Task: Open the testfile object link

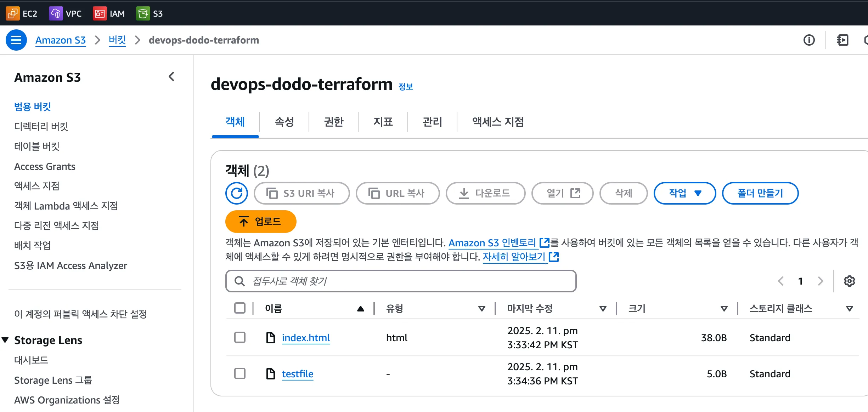Action: [x=298, y=374]
